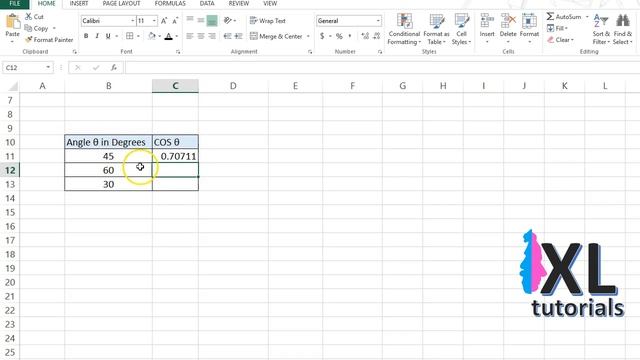The height and width of the screenshot is (360, 640).
Task: Click top align icon
Action: tap(190, 20)
